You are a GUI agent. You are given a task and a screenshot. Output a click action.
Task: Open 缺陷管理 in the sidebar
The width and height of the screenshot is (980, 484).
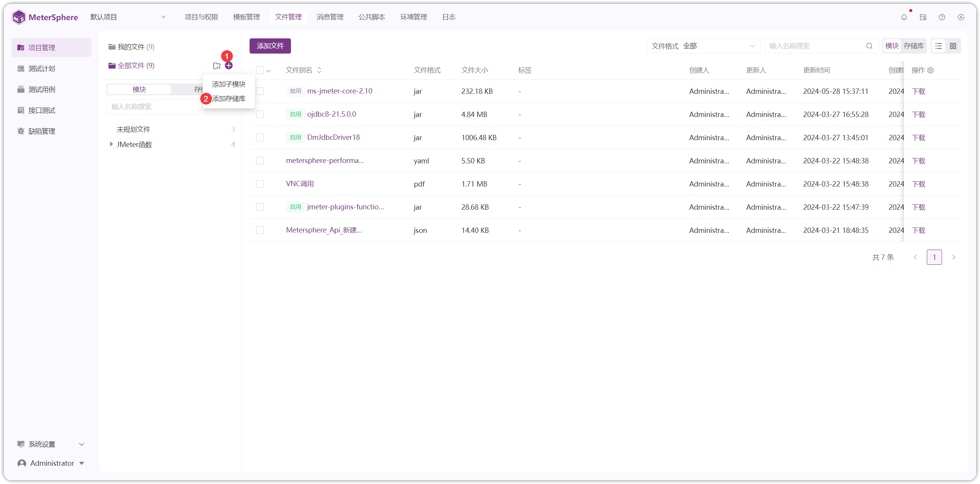pos(51,131)
